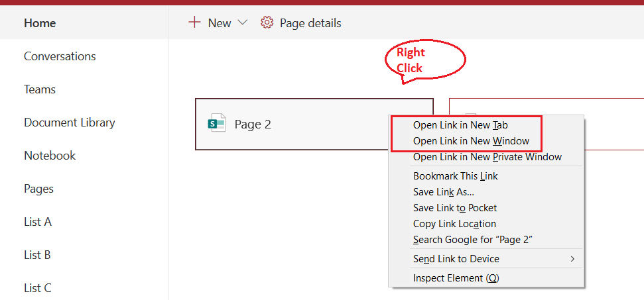This screenshot has height=300, width=644.
Task: Click the New button label
Action: click(220, 23)
